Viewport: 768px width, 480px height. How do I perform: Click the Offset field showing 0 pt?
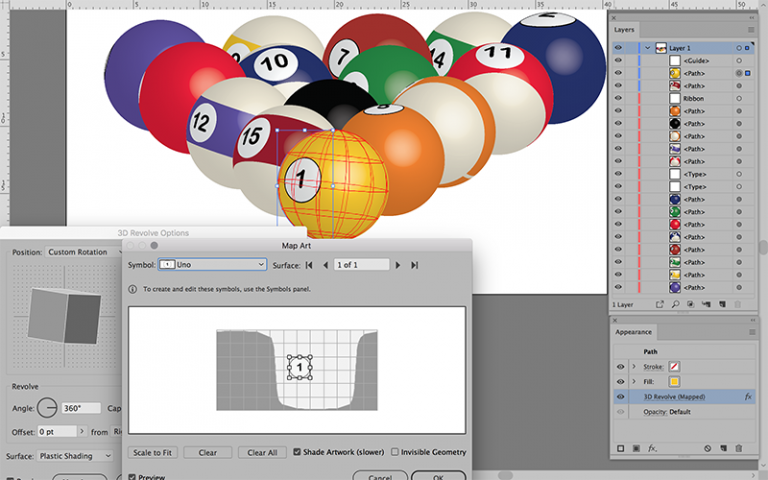click(57, 432)
